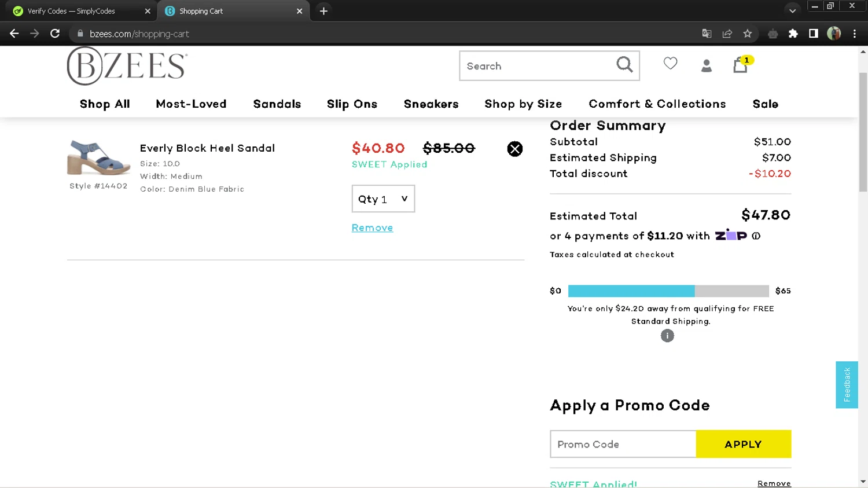The width and height of the screenshot is (868, 488).
Task: Open the Slip Ons menu
Action: pyautogui.click(x=352, y=104)
